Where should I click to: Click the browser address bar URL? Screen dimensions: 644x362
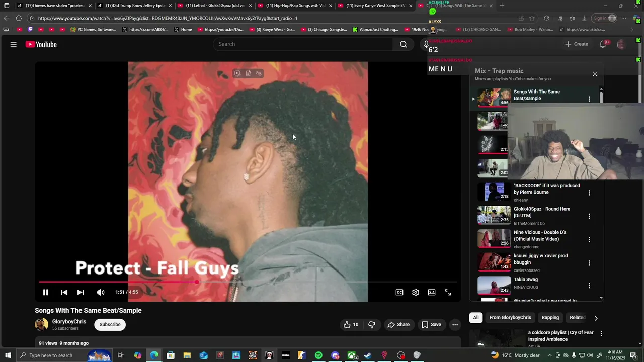pyautogui.click(x=168, y=18)
